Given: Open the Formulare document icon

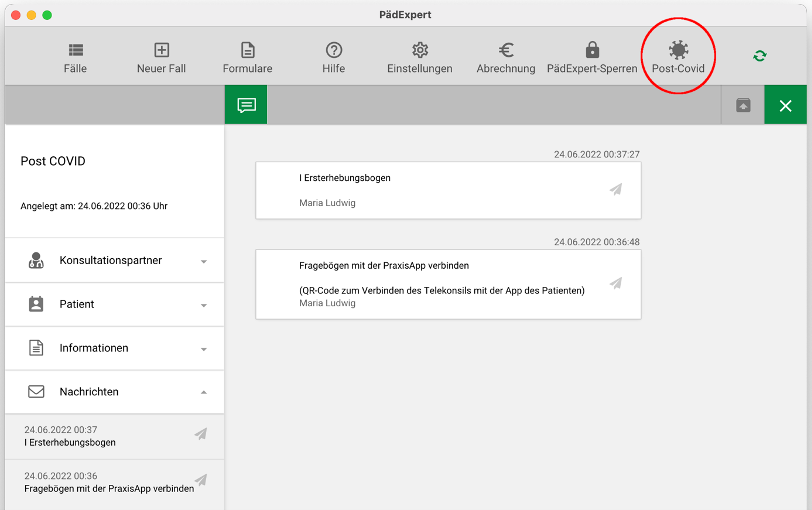Looking at the screenshot, I should (248, 50).
